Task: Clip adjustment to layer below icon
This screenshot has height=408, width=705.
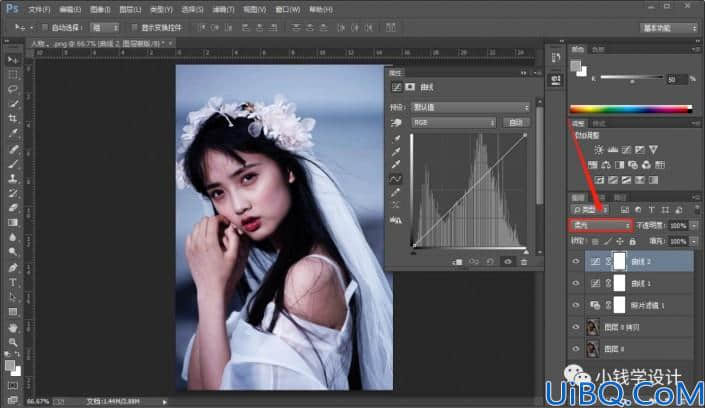Action: (x=457, y=262)
